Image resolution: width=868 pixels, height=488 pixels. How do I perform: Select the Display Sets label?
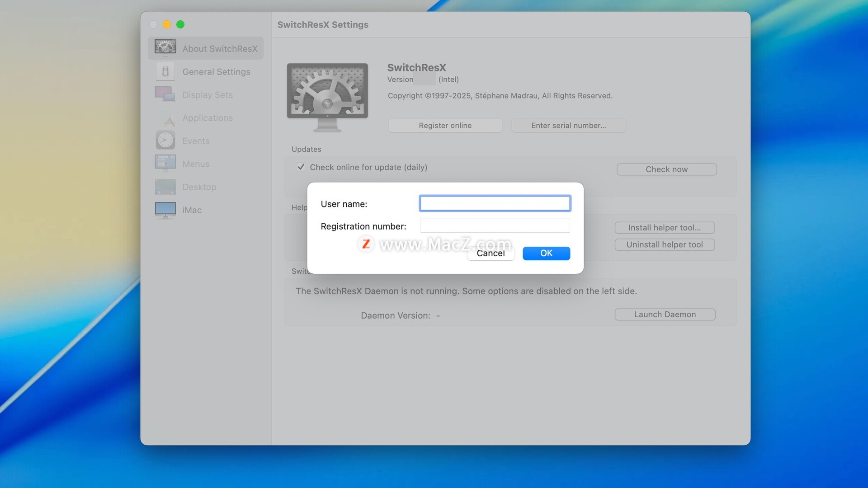pos(208,95)
